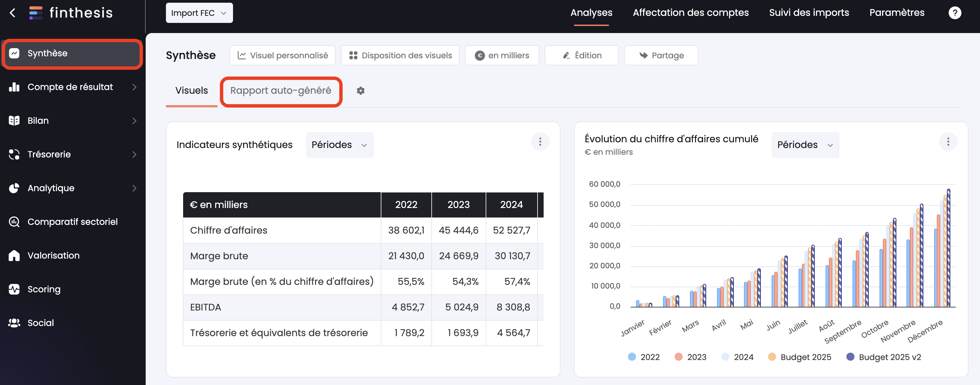The width and height of the screenshot is (980, 385).
Task: Click the Trésorerie sidebar icon
Action: coord(15,154)
